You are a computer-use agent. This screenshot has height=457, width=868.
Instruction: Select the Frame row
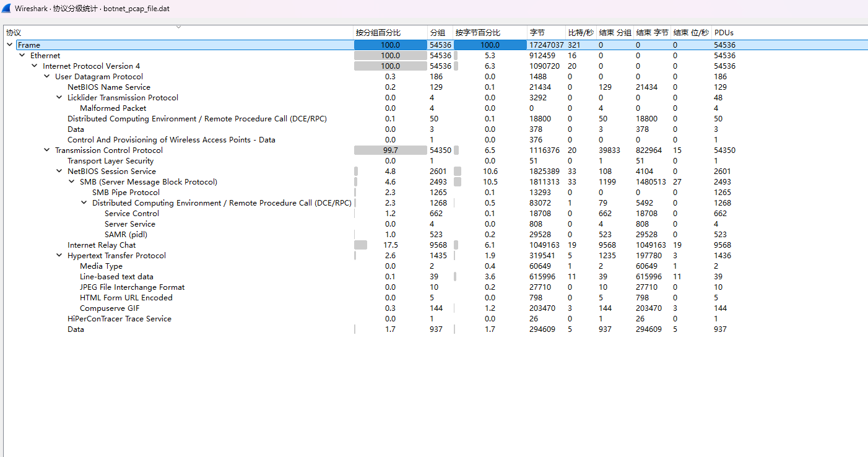coord(435,45)
